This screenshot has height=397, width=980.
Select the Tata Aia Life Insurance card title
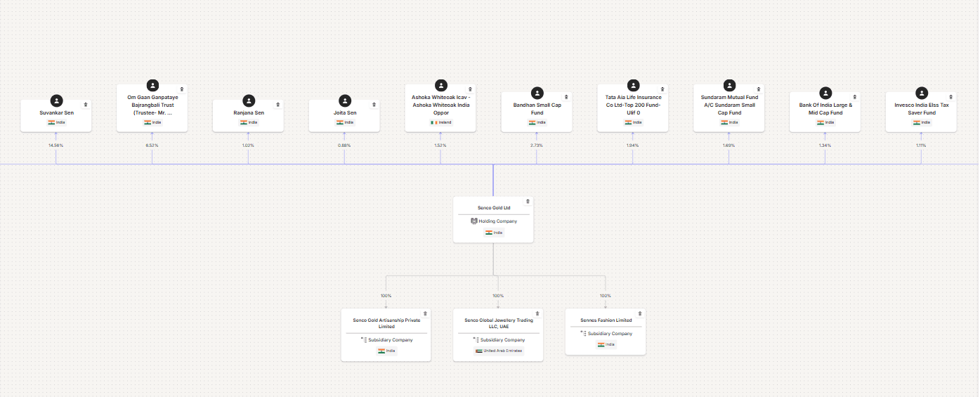(633, 105)
